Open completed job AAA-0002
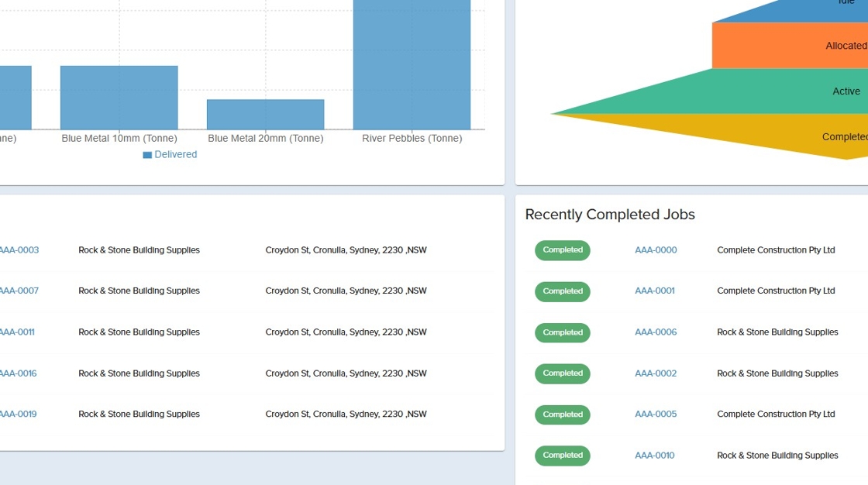Image resolution: width=868 pixels, height=485 pixels. [x=656, y=373]
